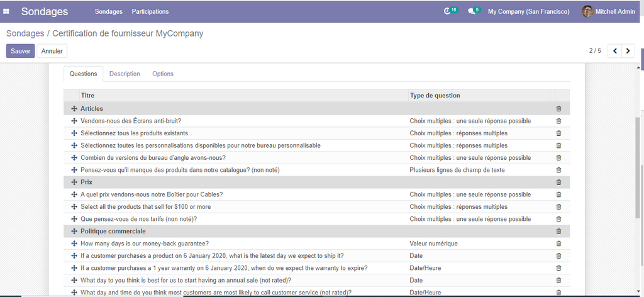
Task: Open the activities clock icon
Action: [x=448, y=11]
